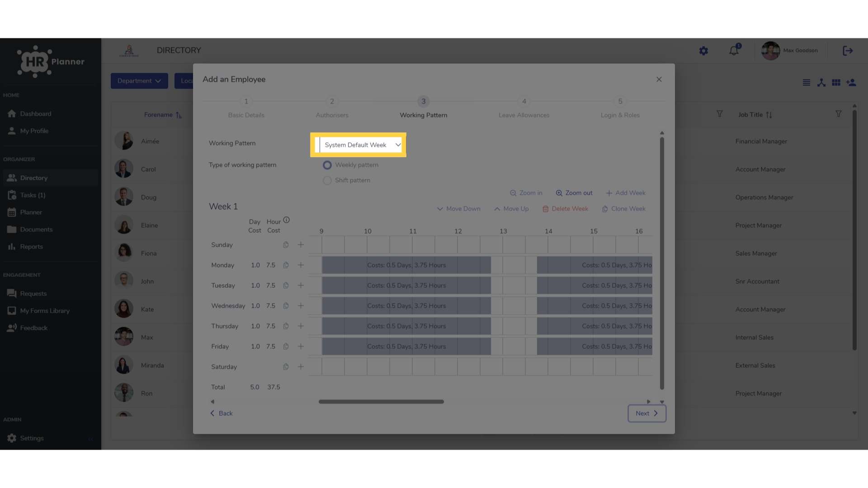Click Delete Week
The image size is (868, 488).
[x=566, y=209]
